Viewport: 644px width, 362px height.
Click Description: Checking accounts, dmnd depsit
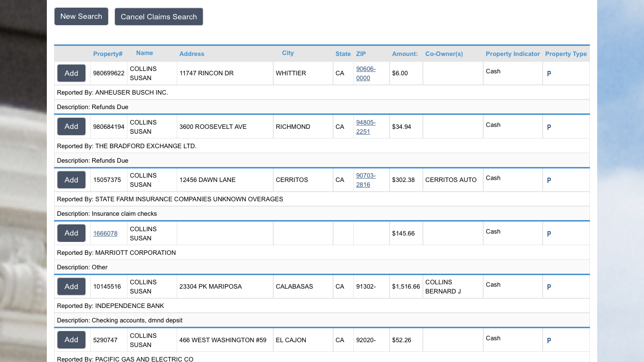[x=322, y=320]
